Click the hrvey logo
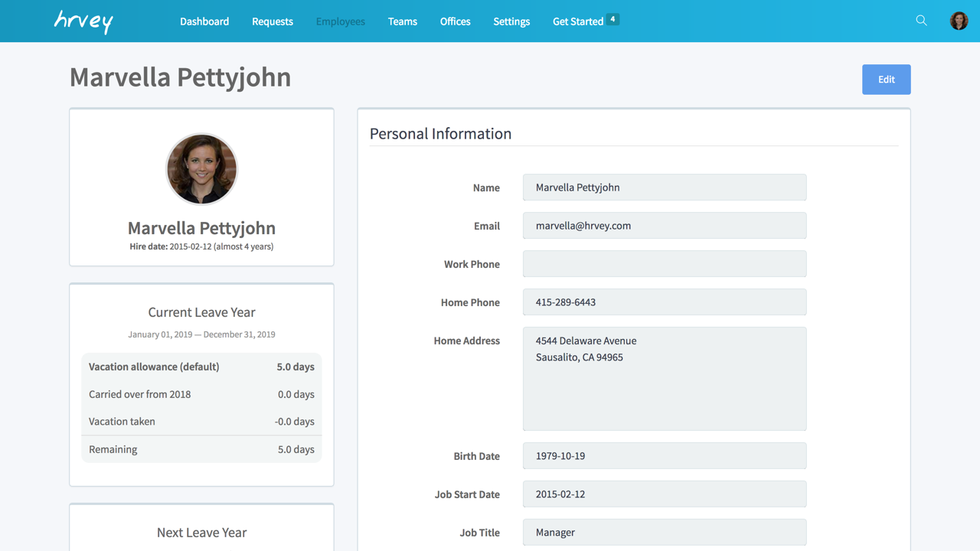980x551 pixels. click(83, 21)
